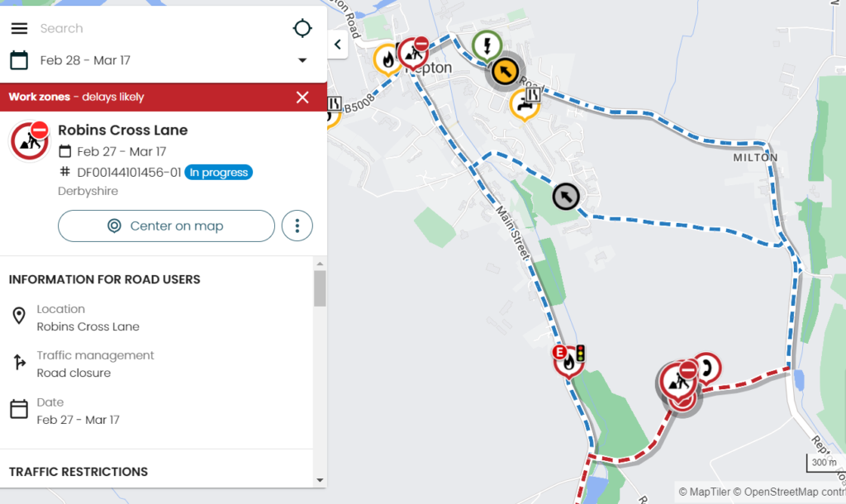The image size is (846, 504).
Task: Click the grey diversion arrow marker
Action: coord(566,197)
